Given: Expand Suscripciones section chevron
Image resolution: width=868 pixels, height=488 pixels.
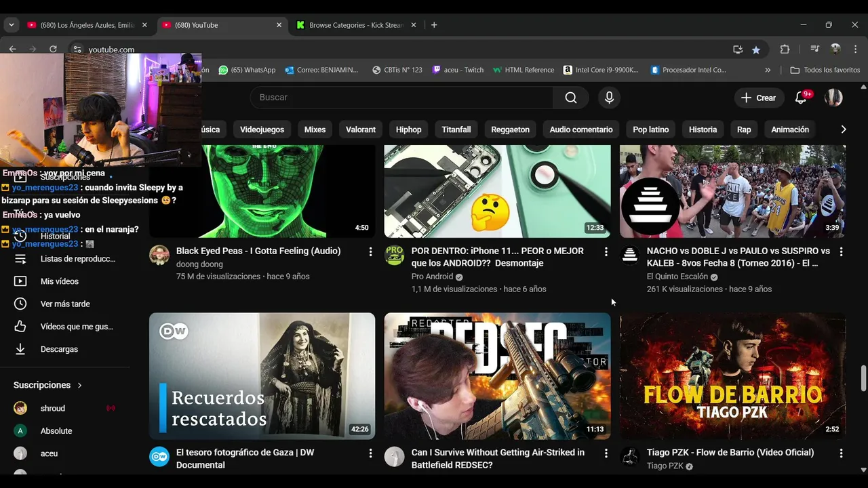Looking at the screenshot, I should pos(79,385).
